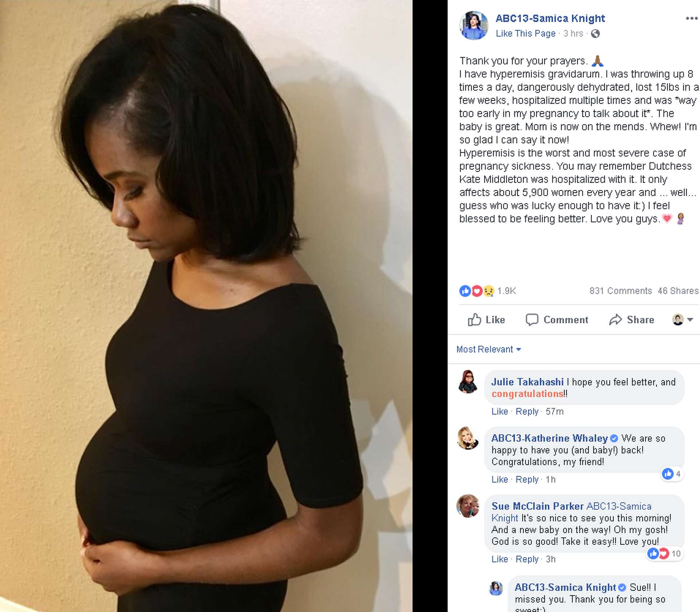Image resolution: width=700 pixels, height=612 pixels.
Task: Reply to Julie Takahashi's comment
Action: (x=527, y=412)
